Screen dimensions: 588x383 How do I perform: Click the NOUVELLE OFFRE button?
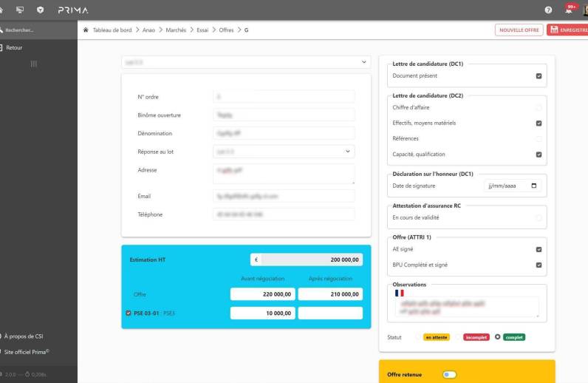click(x=519, y=30)
